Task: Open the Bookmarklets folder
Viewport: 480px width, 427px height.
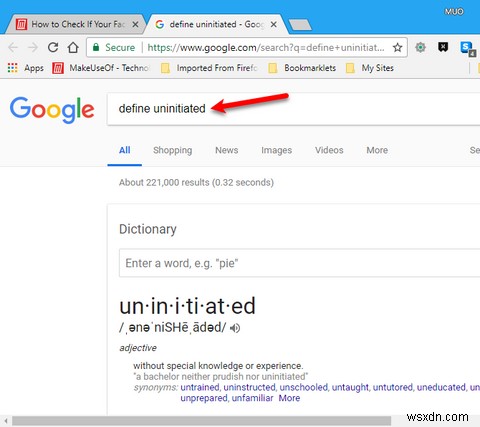Action: 302,68
